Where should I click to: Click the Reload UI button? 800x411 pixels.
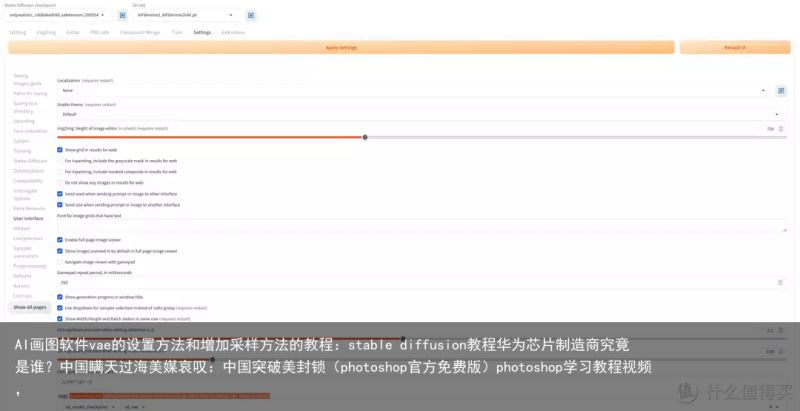click(x=735, y=47)
